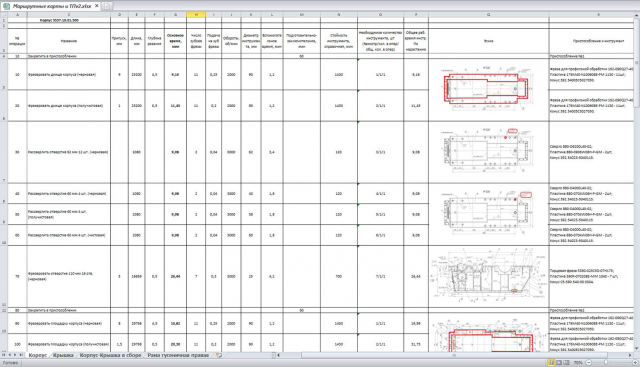Select the Excel file icon on document tab
The height and width of the screenshot is (367, 640).
click(6, 6)
